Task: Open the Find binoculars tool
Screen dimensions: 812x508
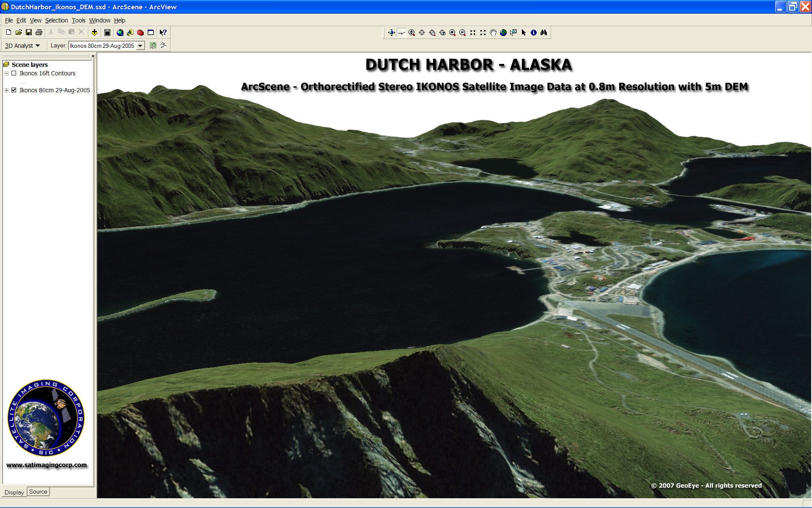Action: pyautogui.click(x=543, y=33)
